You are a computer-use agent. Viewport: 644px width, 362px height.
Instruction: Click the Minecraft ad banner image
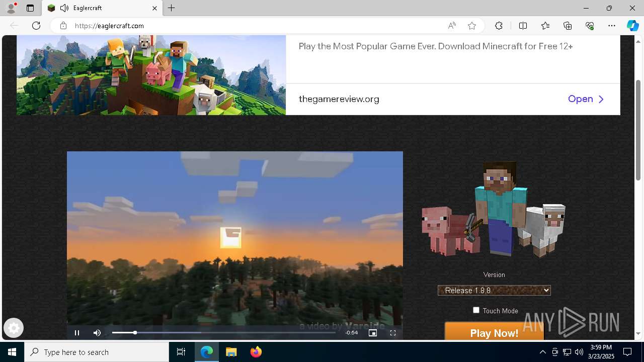click(151, 75)
